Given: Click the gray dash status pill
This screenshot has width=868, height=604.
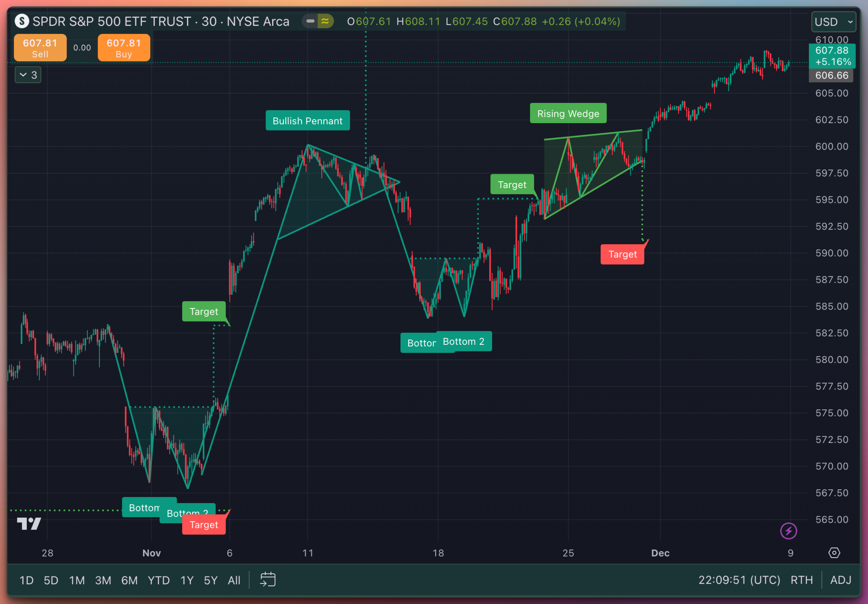Looking at the screenshot, I should click(x=310, y=21).
